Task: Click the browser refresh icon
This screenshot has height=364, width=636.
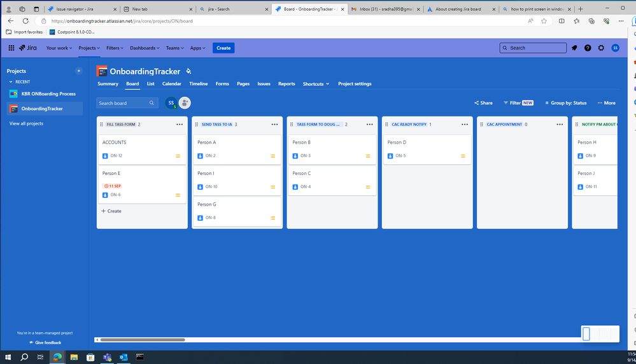Action: click(x=25, y=21)
